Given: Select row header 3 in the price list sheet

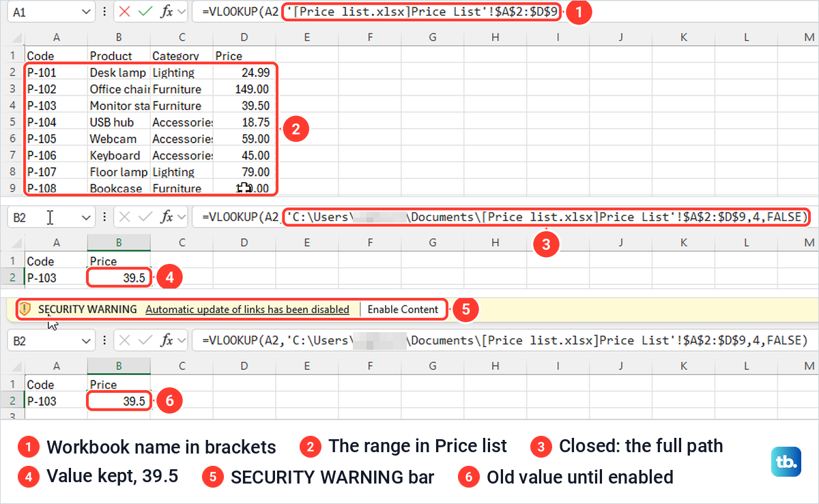Looking at the screenshot, I should [12, 89].
